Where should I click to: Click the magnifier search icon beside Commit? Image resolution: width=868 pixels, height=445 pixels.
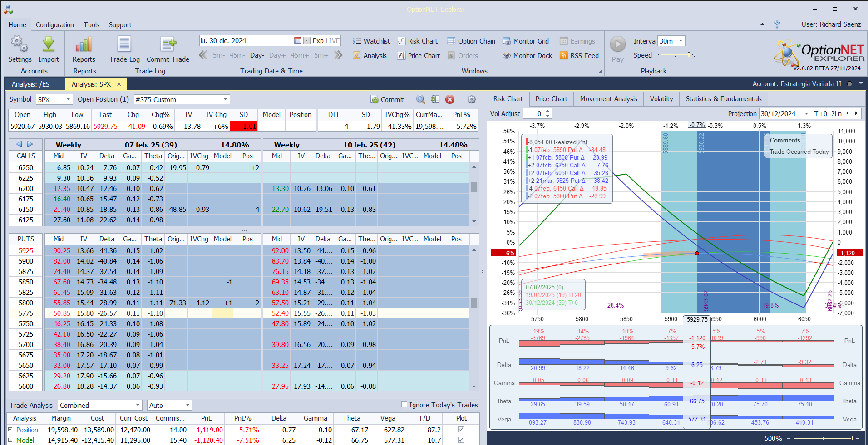point(421,99)
